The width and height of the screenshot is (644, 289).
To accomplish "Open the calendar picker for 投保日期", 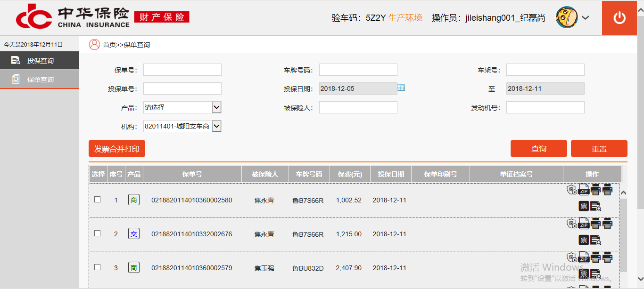I will pyautogui.click(x=401, y=87).
